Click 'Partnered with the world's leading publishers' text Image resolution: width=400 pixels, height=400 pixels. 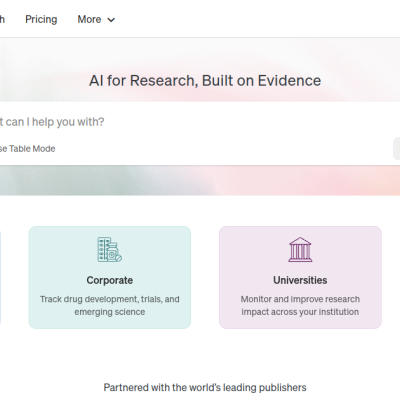point(205,387)
